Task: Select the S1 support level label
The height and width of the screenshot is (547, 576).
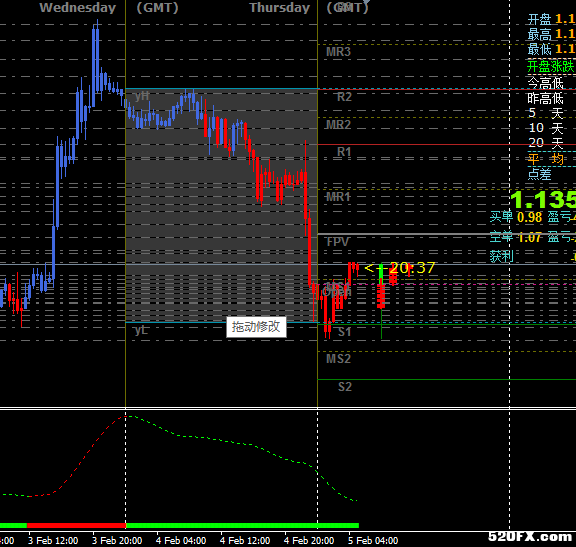Action: coord(345,332)
